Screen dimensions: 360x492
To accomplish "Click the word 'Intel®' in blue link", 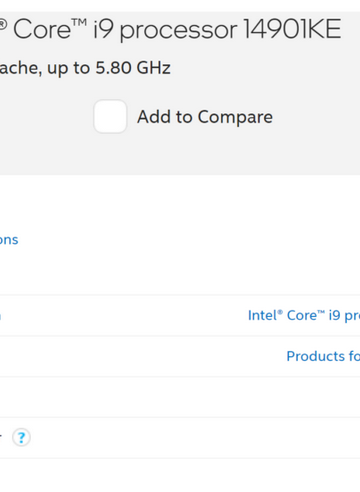I will (x=265, y=315).
